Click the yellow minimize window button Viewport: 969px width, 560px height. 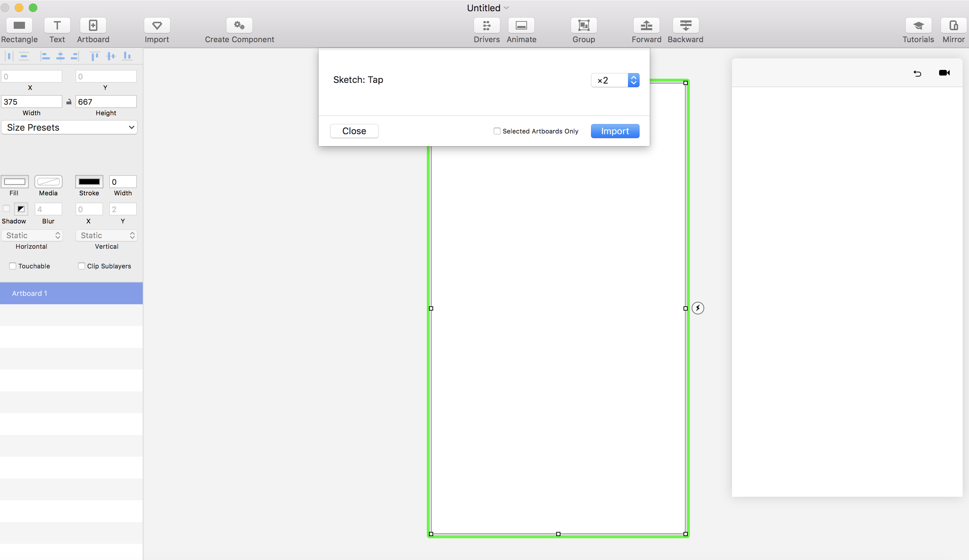coord(19,8)
